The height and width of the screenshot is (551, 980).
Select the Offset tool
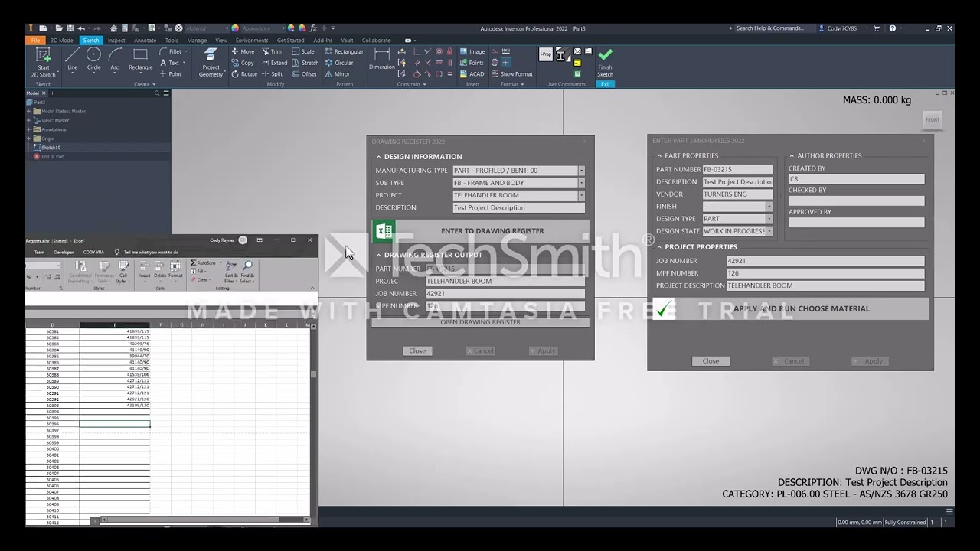tap(304, 74)
